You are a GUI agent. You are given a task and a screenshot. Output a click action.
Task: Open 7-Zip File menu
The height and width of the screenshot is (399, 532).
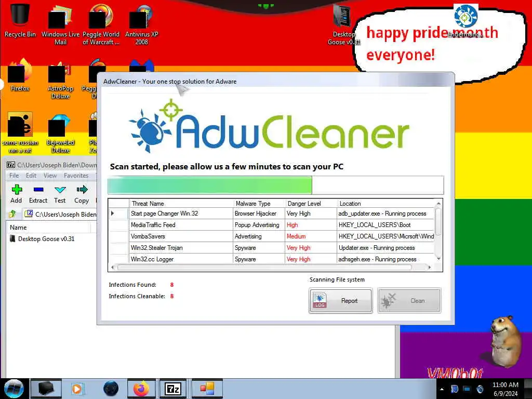coord(14,176)
